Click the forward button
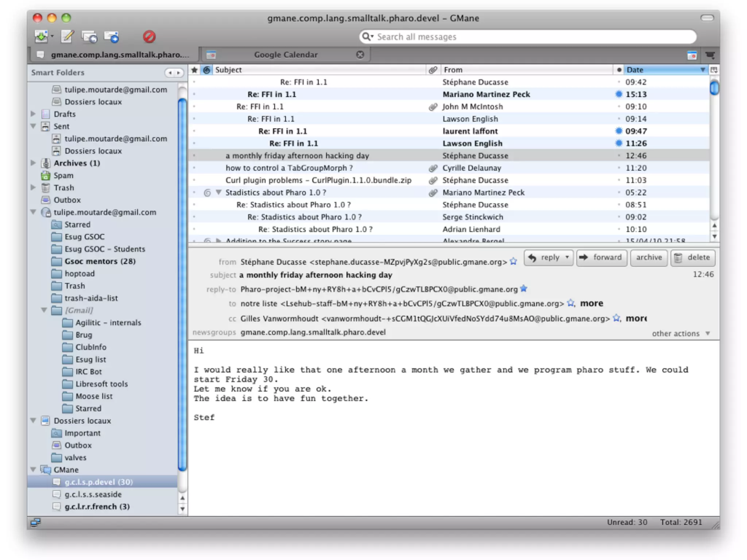The image size is (747, 560). tap(601, 257)
